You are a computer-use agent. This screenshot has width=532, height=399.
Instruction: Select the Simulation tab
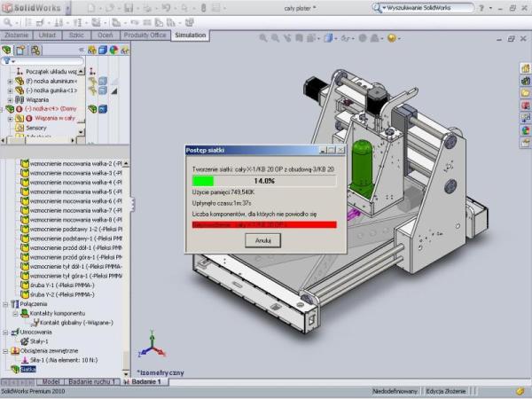pyautogui.click(x=190, y=35)
